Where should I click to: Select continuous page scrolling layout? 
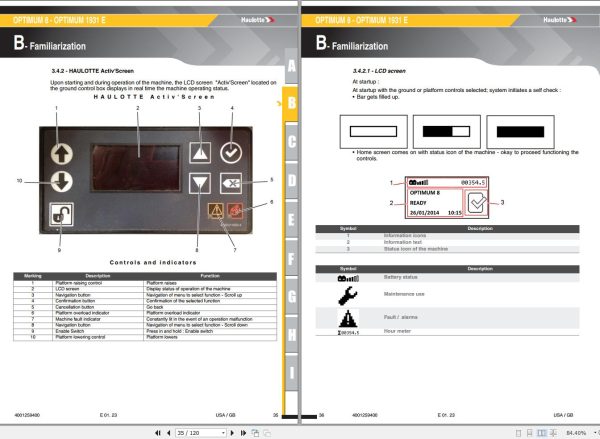coord(530,433)
